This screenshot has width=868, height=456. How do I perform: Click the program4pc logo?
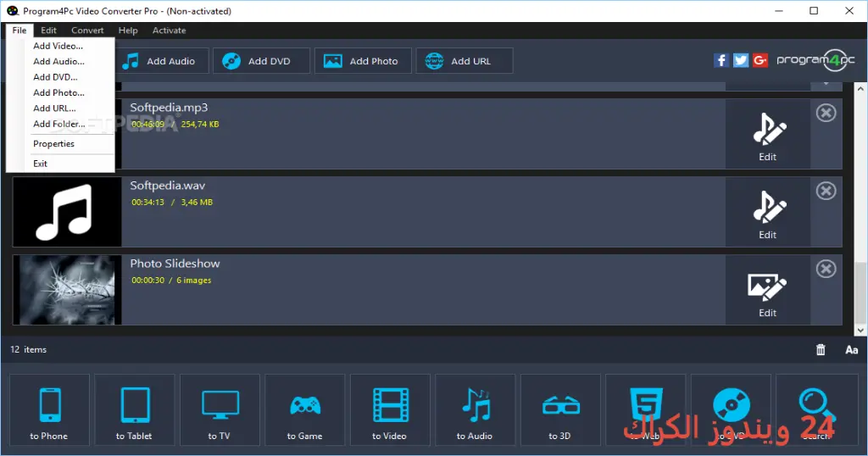[815, 60]
